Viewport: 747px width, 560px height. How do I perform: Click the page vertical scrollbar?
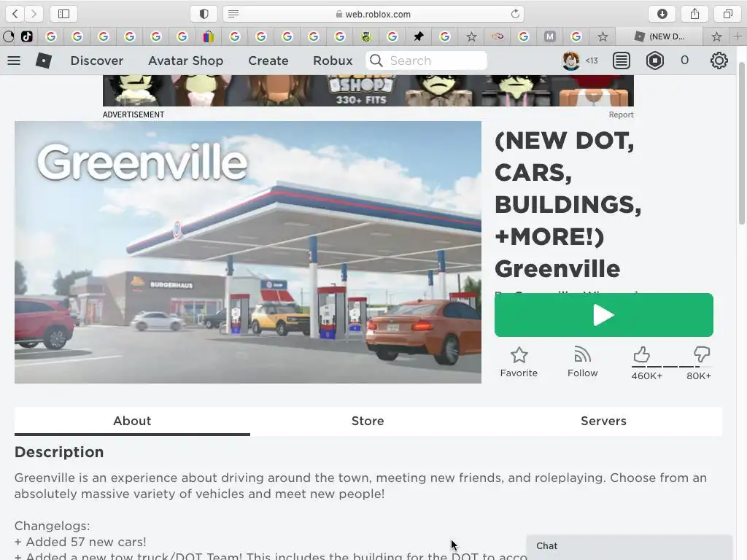741,143
